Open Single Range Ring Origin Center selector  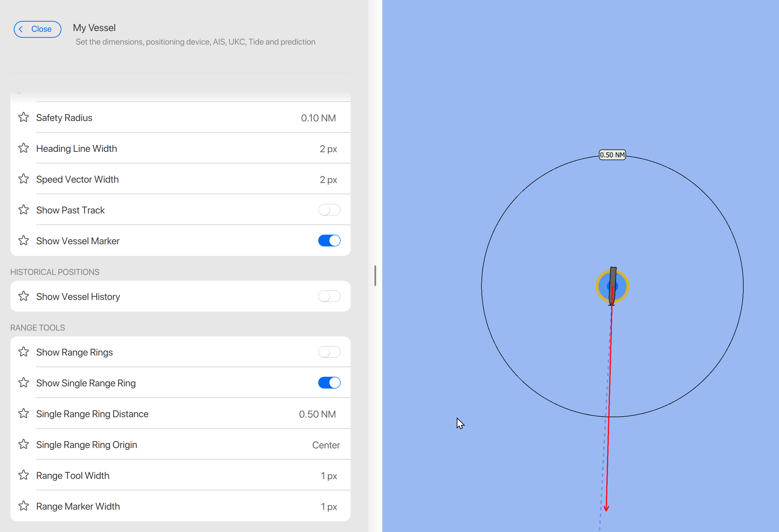coord(326,445)
